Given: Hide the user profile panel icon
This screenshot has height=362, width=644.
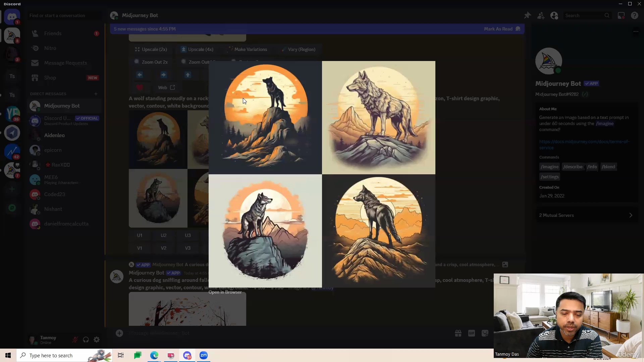Looking at the screenshot, I should [x=554, y=15].
